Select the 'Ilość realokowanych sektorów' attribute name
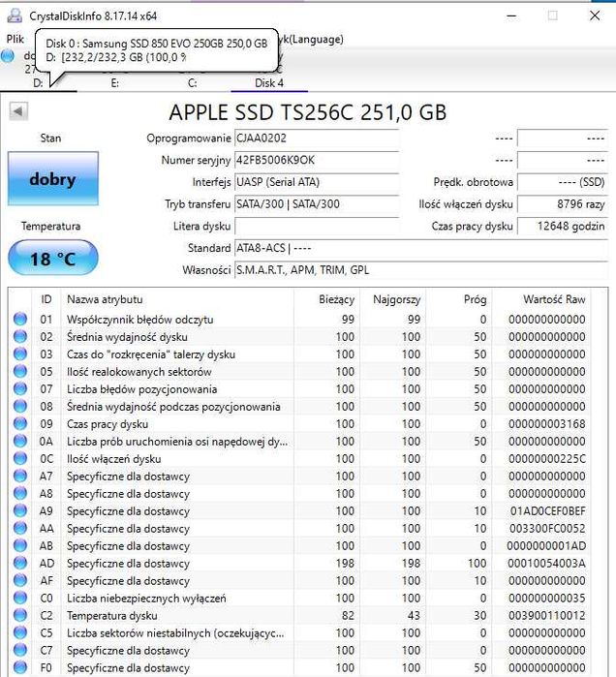The height and width of the screenshot is (677, 616). point(139,372)
